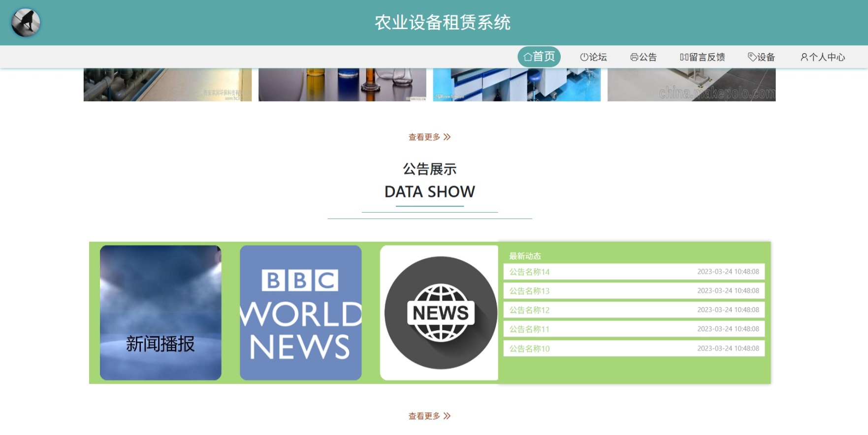
Task: Click the 农业设备租赁系统 title text
Action: pos(443,23)
